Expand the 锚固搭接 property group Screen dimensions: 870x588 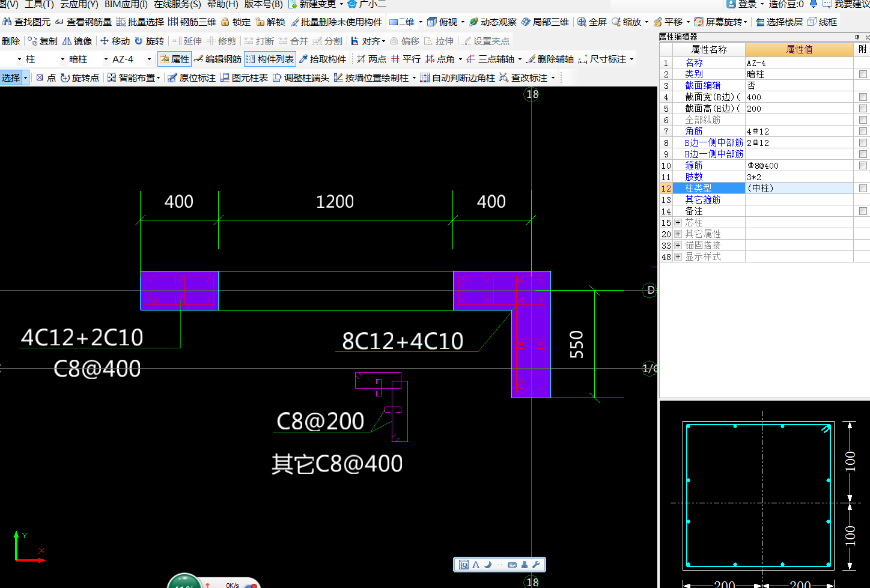[x=678, y=245]
